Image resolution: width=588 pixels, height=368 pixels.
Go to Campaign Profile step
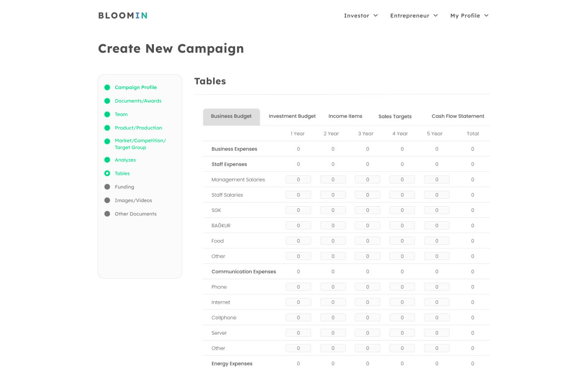click(136, 87)
